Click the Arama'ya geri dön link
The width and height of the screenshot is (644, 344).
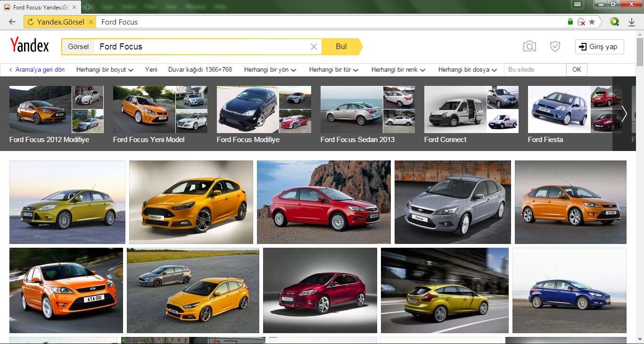pos(37,69)
